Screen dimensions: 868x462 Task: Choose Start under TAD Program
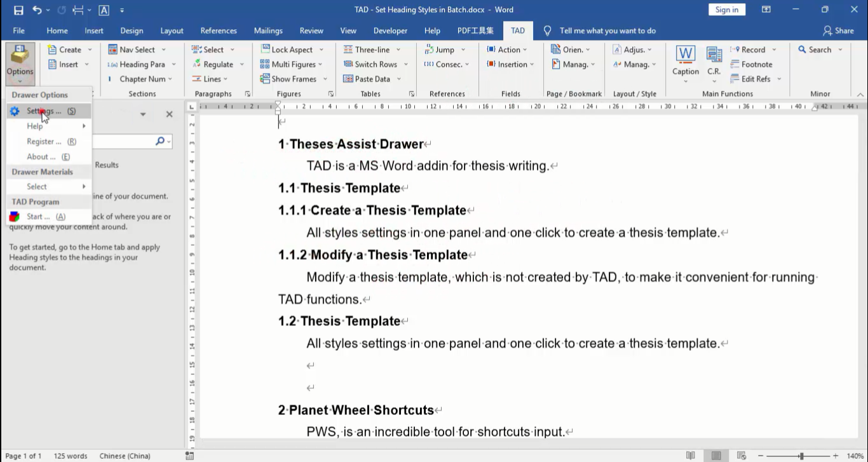(49, 217)
